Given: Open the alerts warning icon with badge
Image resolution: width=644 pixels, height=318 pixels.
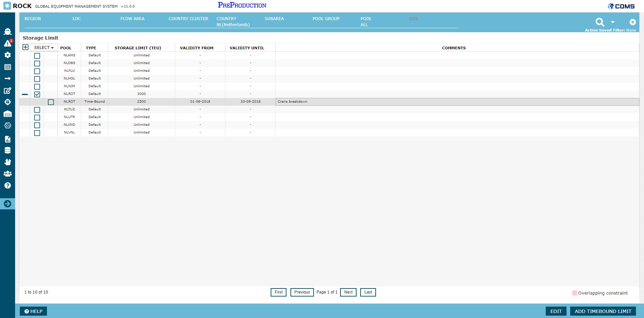Looking at the screenshot, I should 8,43.
